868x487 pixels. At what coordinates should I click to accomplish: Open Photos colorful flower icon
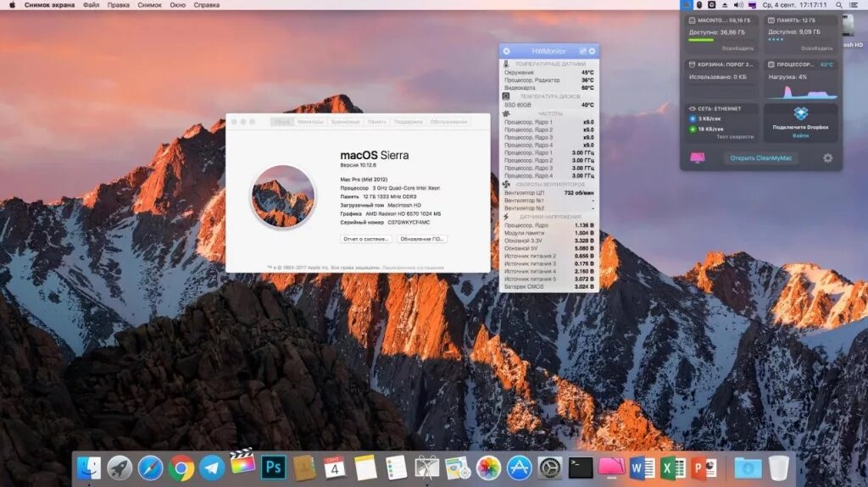coord(488,468)
